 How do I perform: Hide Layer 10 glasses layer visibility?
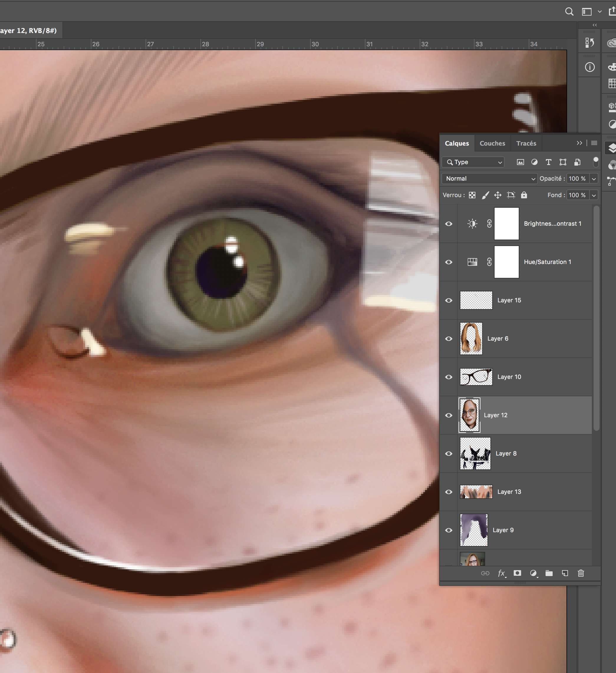pyautogui.click(x=449, y=377)
